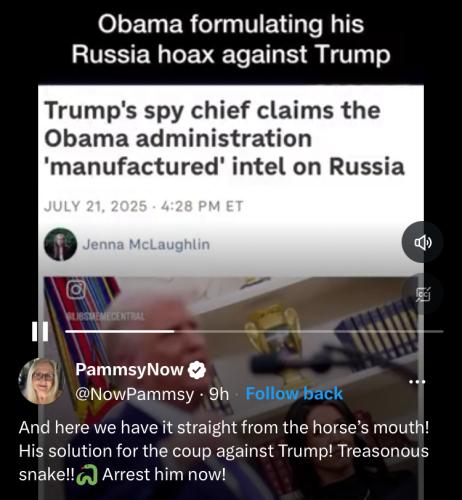Open the three-dot more options menu
Image resolution: width=462 pixels, height=500 pixels.
pyautogui.click(x=417, y=382)
